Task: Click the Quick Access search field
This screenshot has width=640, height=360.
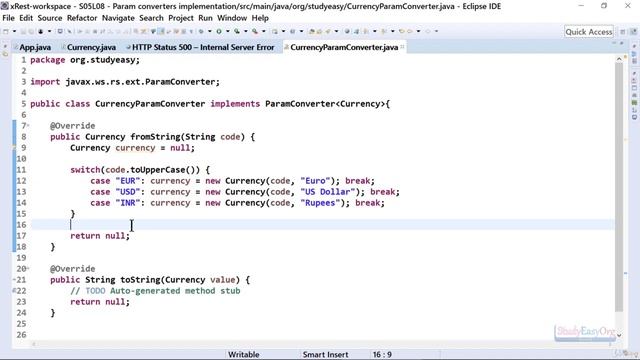Action: pyautogui.click(x=589, y=32)
